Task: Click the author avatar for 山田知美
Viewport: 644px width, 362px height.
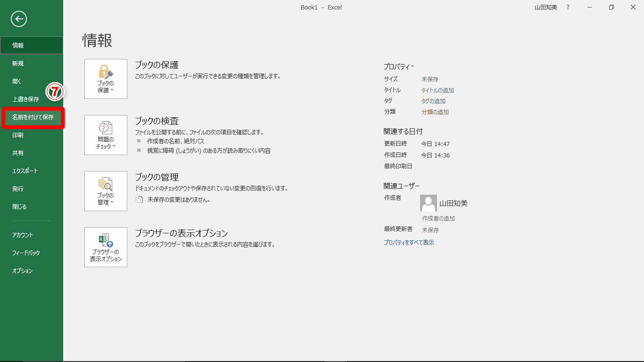Action: [x=429, y=203]
